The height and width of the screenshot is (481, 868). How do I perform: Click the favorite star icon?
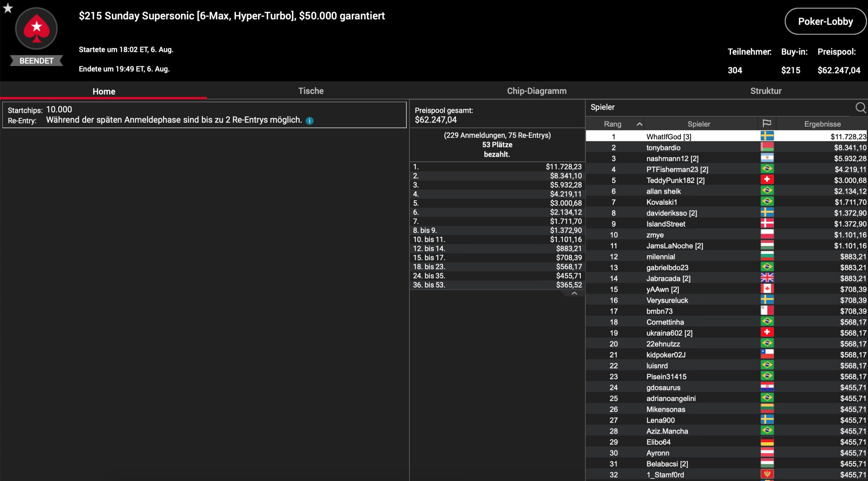7,8
